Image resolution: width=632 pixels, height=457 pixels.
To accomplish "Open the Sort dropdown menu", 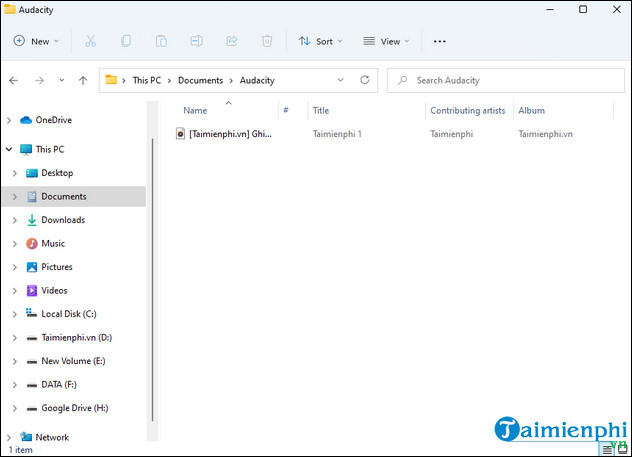I will pos(320,41).
